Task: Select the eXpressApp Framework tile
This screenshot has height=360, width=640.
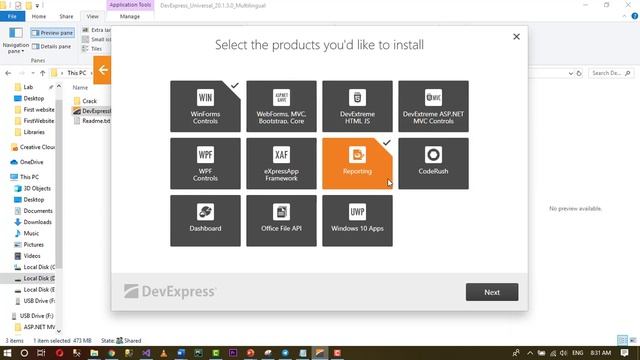Action: pos(281,163)
